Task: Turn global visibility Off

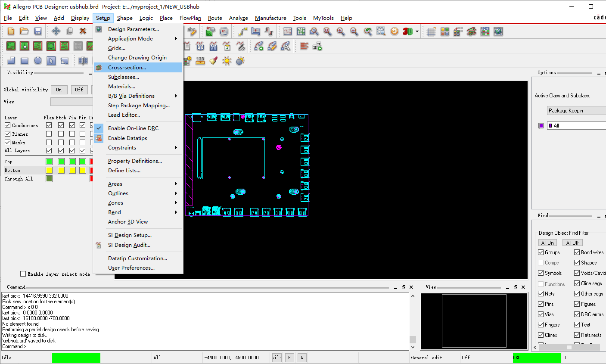Action: click(x=79, y=90)
